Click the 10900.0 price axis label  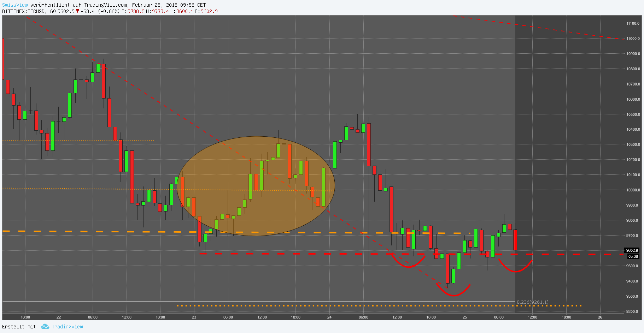point(633,54)
